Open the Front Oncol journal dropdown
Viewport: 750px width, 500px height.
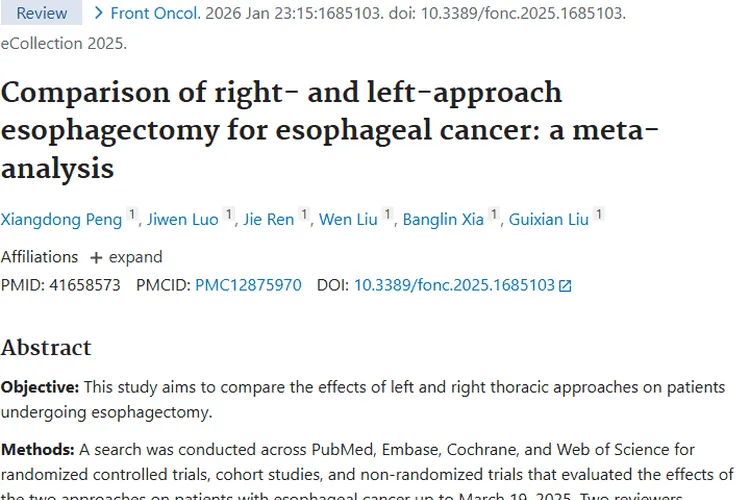pyautogui.click(x=145, y=13)
